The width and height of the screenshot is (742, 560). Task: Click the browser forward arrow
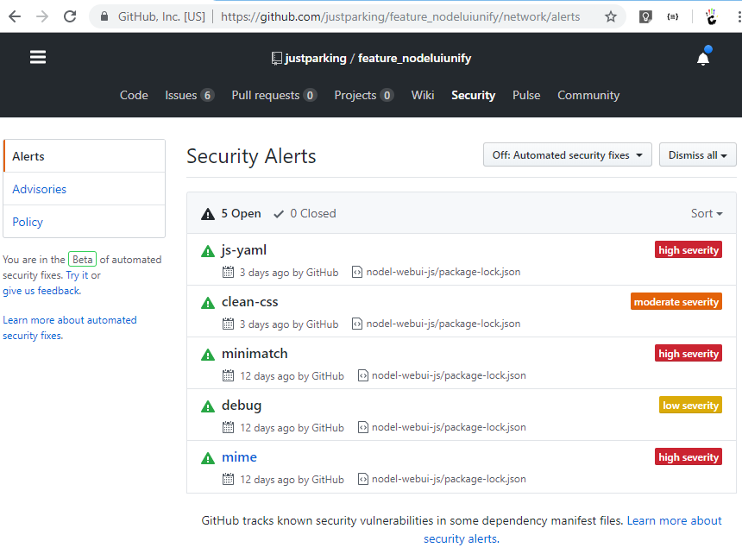click(x=42, y=16)
